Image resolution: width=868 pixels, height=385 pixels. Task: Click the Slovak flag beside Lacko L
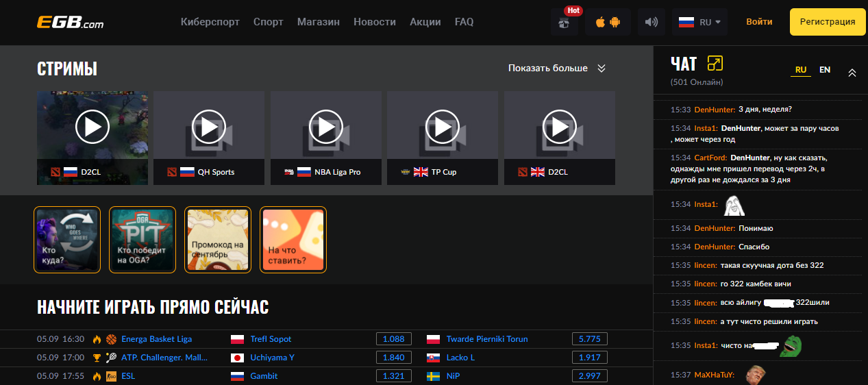[x=434, y=358]
